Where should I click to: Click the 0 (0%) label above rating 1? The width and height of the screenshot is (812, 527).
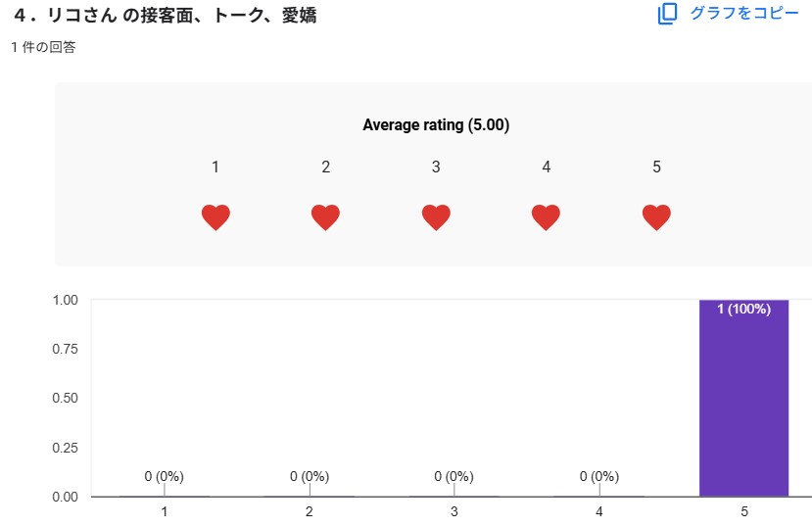(x=164, y=477)
